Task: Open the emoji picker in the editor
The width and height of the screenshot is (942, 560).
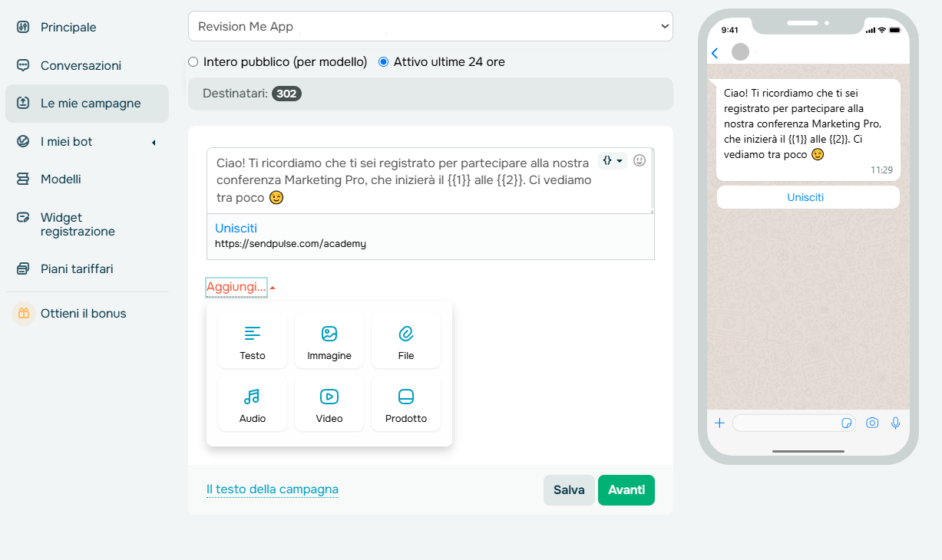Action: [x=640, y=161]
